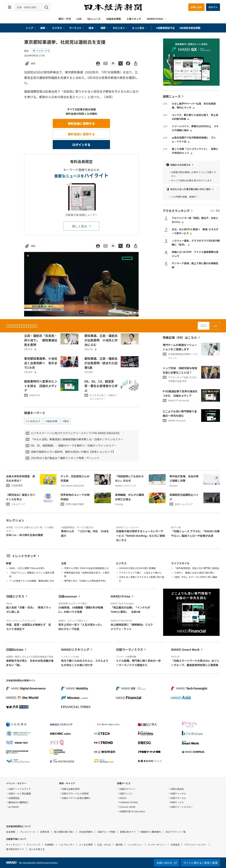Open the NIKKEI Financial banner image
This screenshot has width=226, height=868.
coord(191,612)
